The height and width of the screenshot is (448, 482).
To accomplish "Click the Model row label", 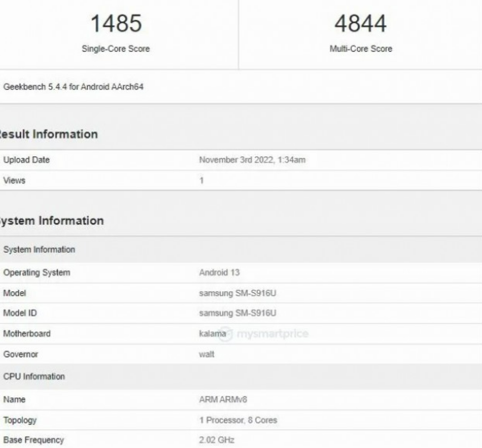I will pos(14,293).
